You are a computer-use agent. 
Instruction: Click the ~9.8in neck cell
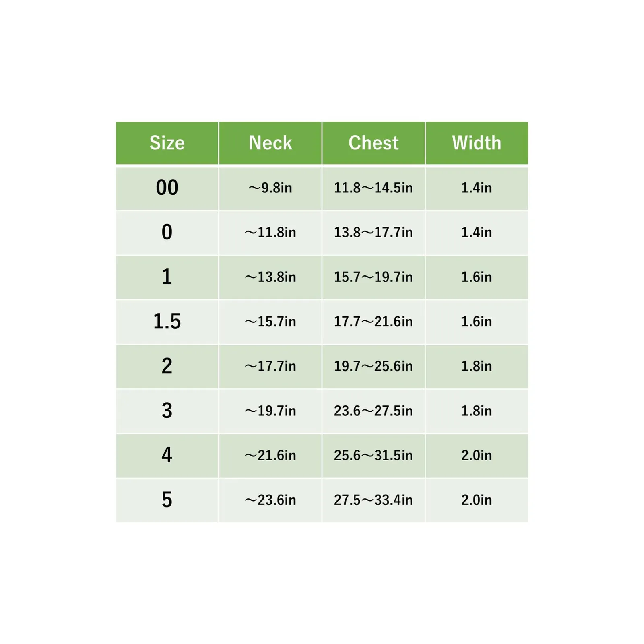270,188
